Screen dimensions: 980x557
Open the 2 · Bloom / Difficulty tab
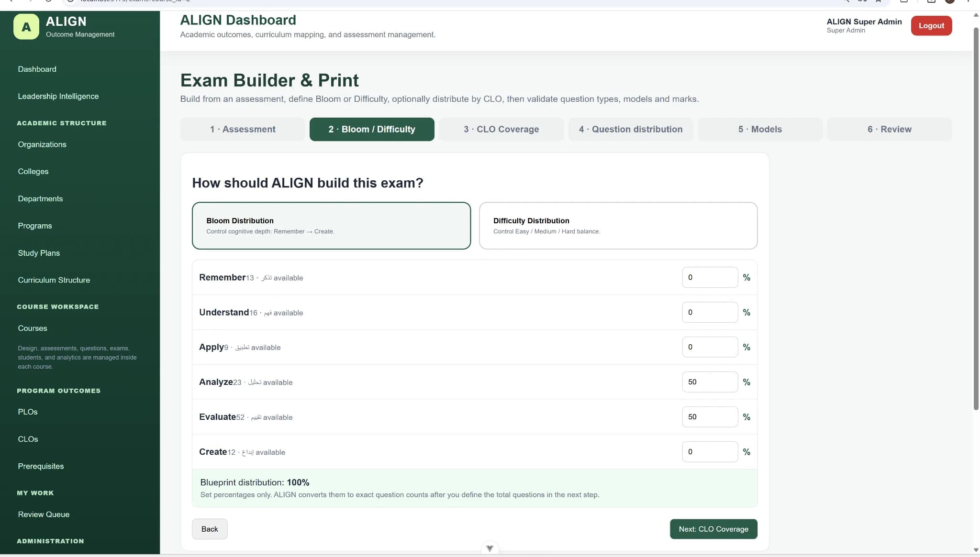coord(372,129)
